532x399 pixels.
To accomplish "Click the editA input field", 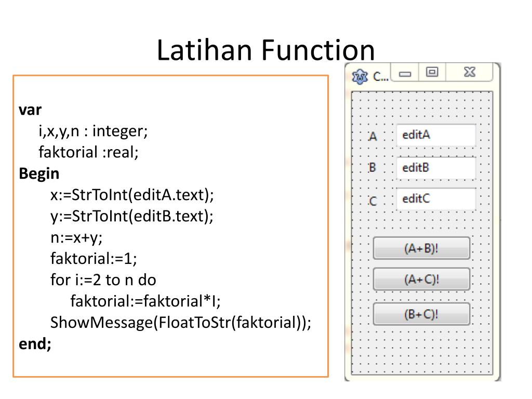I will point(436,136).
